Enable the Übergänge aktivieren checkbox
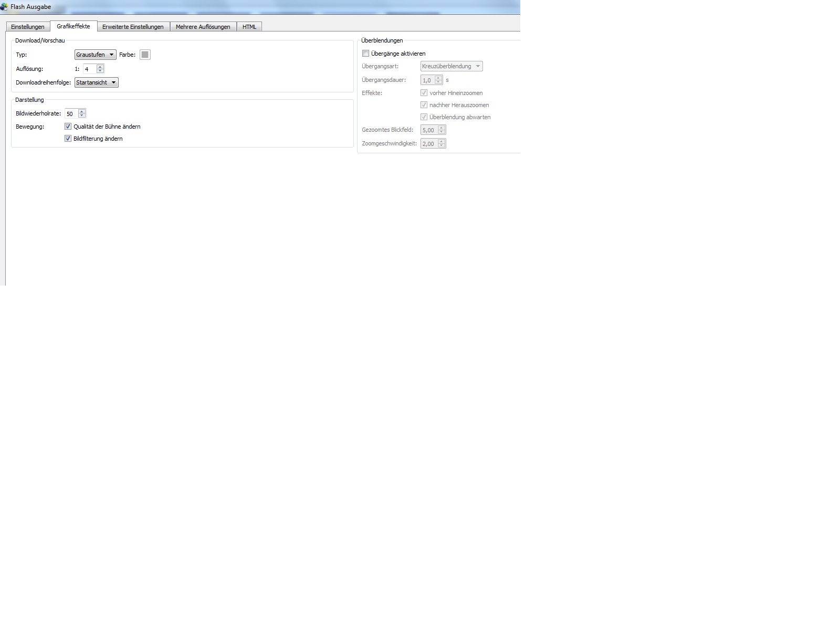Screen dimensions: 840x630 [x=366, y=54]
